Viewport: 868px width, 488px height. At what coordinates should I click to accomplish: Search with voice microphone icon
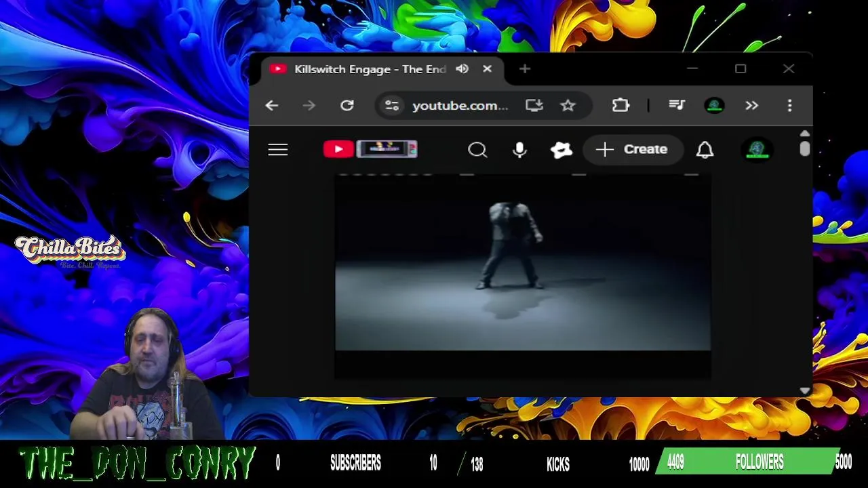[x=519, y=150]
